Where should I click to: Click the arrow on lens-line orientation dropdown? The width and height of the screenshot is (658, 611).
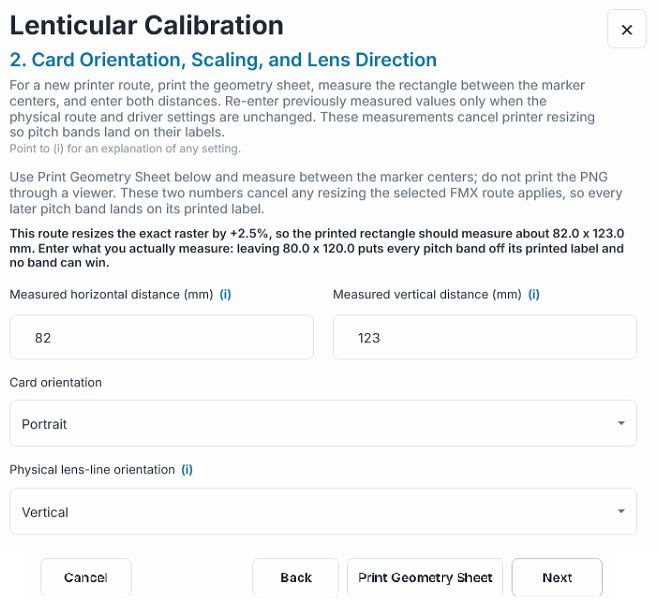pos(621,511)
